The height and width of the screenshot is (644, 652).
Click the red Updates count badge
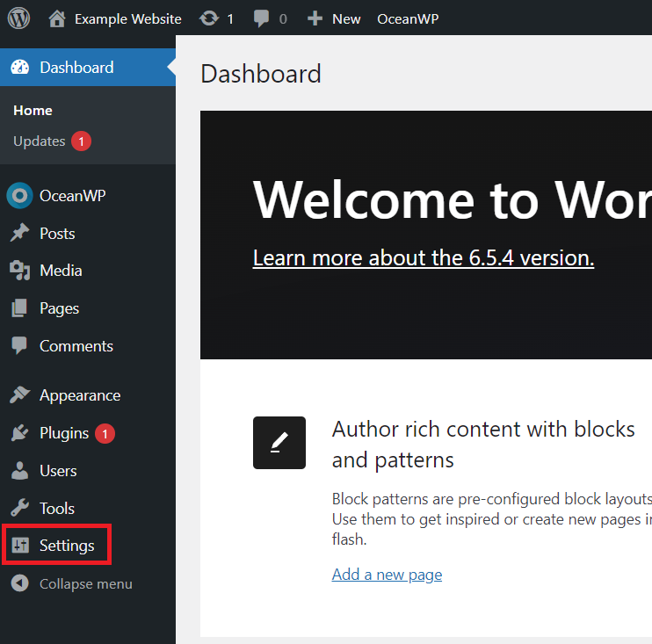(81, 141)
